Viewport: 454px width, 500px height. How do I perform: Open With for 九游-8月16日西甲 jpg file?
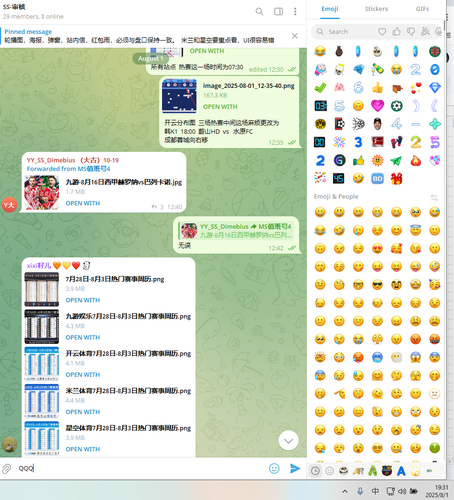pyautogui.click(x=83, y=203)
